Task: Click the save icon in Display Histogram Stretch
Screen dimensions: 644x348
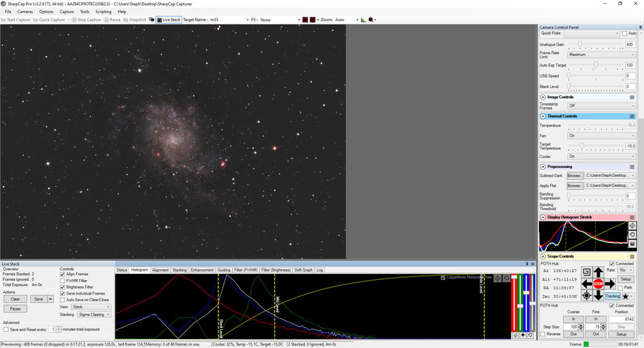Action: (x=632, y=244)
